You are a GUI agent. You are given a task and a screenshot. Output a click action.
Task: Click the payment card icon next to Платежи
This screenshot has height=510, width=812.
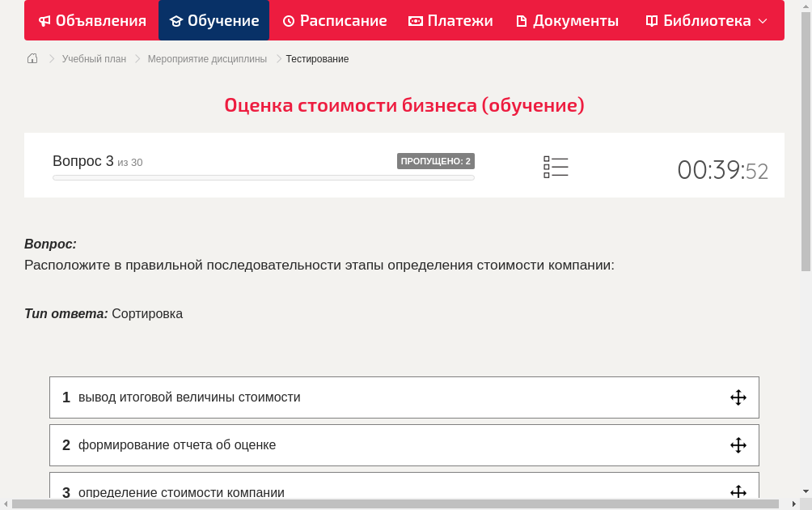[x=414, y=20]
